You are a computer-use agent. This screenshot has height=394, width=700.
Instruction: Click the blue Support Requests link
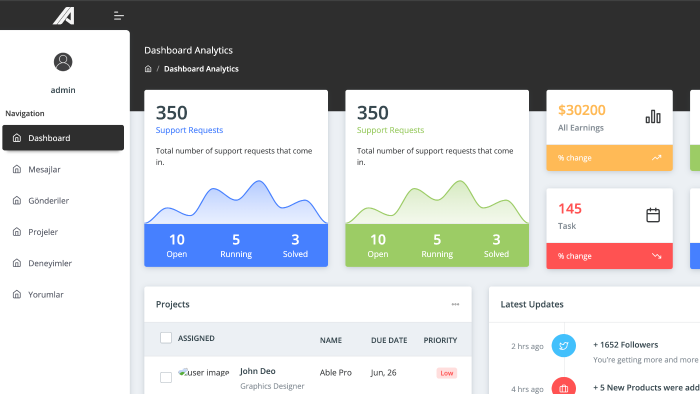pos(189,130)
